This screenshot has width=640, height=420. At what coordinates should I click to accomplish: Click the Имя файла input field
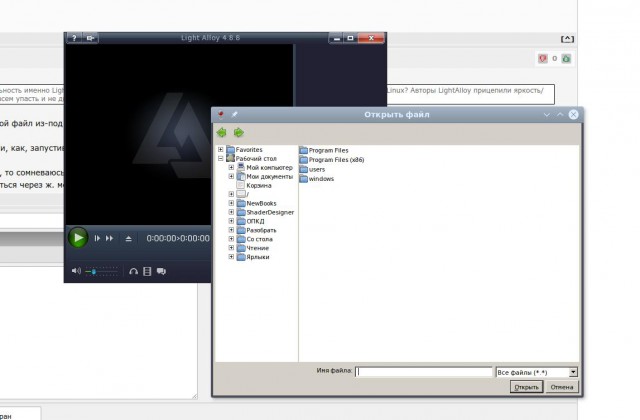click(x=424, y=372)
